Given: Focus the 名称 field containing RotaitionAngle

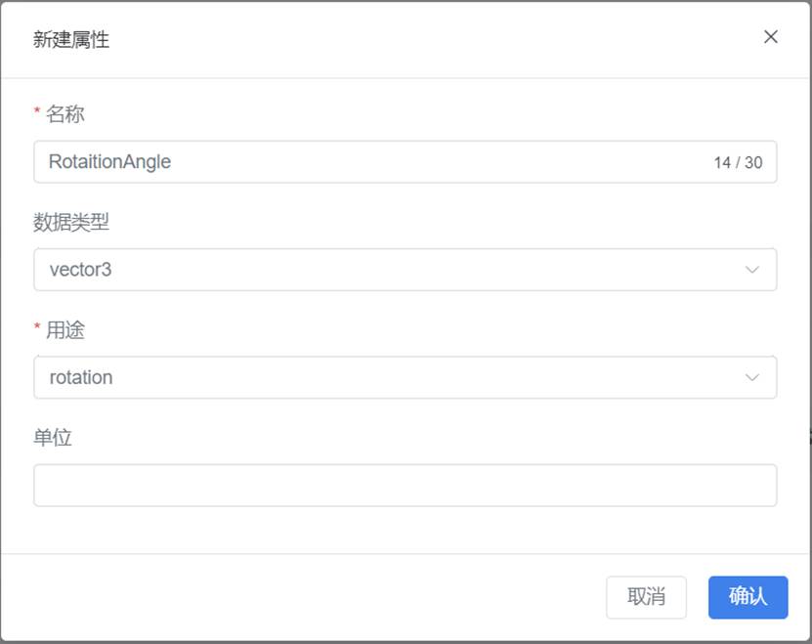Looking at the screenshot, I should pyautogui.click(x=405, y=161).
